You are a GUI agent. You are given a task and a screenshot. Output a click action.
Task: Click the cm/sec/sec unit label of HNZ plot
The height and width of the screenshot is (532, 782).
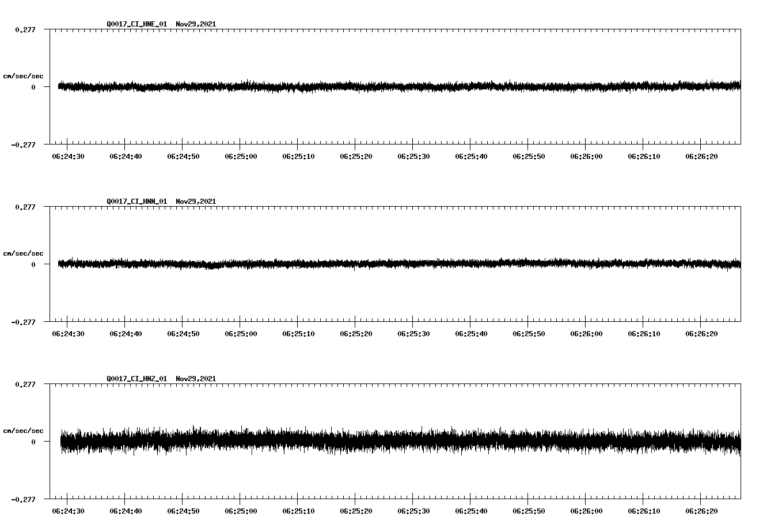coord(23,431)
